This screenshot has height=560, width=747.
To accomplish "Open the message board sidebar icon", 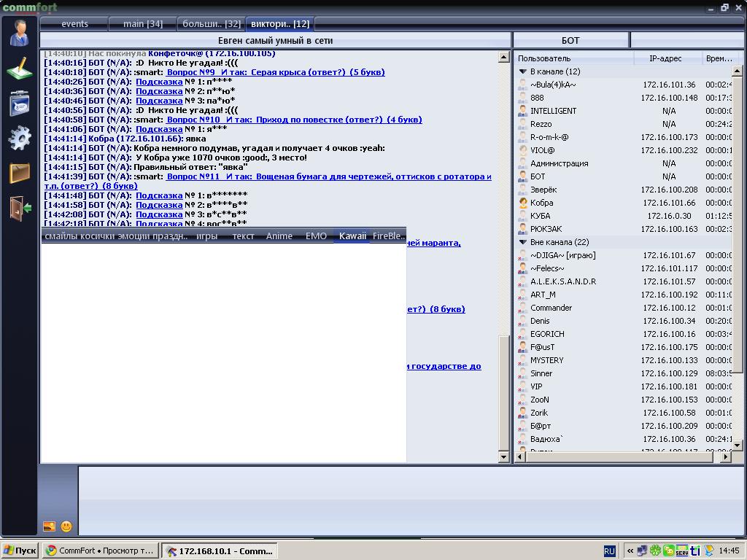I will click(x=20, y=103).
